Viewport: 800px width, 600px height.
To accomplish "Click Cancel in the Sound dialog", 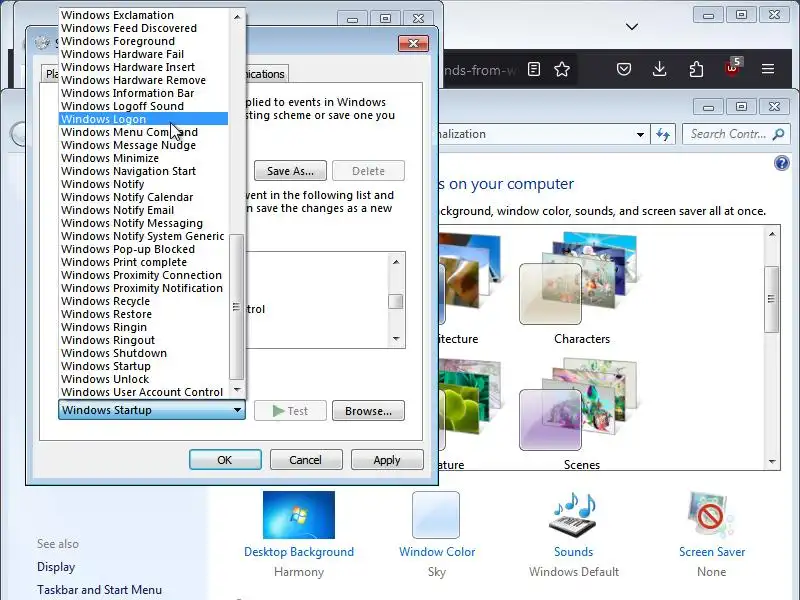I will click(306, 460).
